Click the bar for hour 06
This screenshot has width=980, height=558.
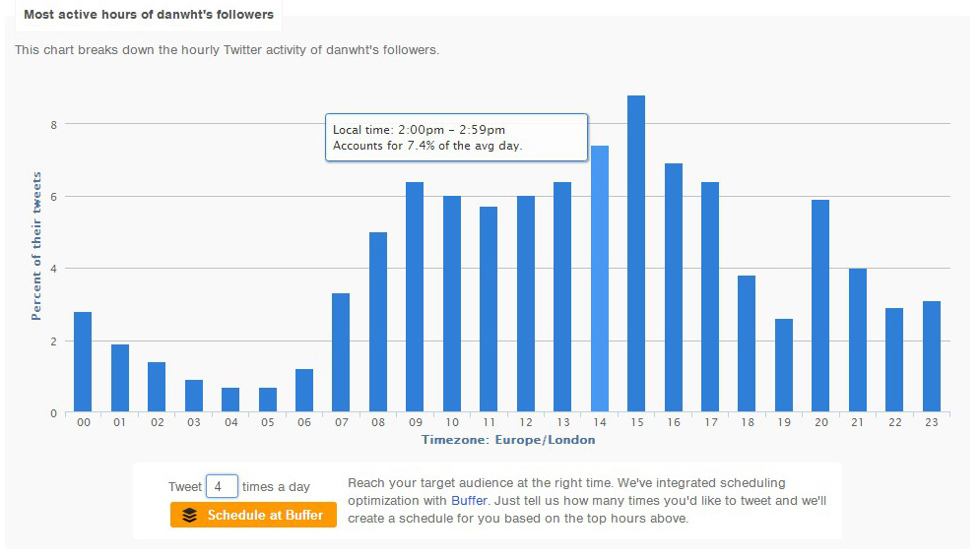point(304,391)
